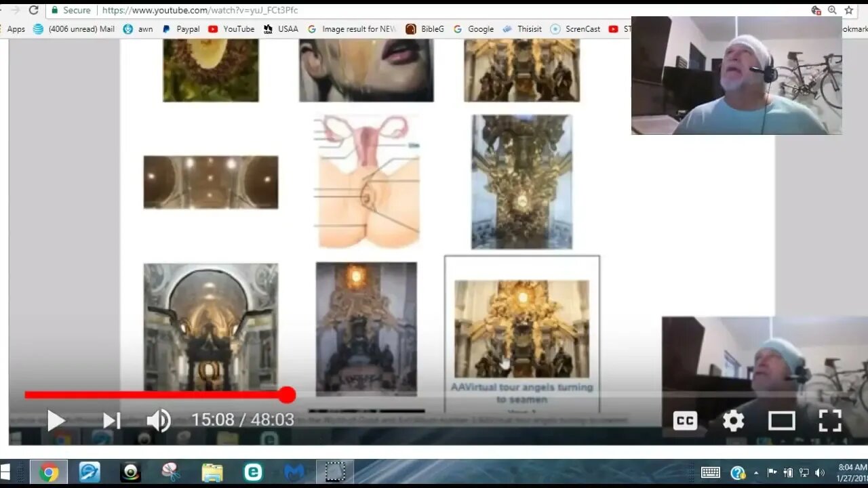Open File Explorer from the taskbar

tap(212, 472)
